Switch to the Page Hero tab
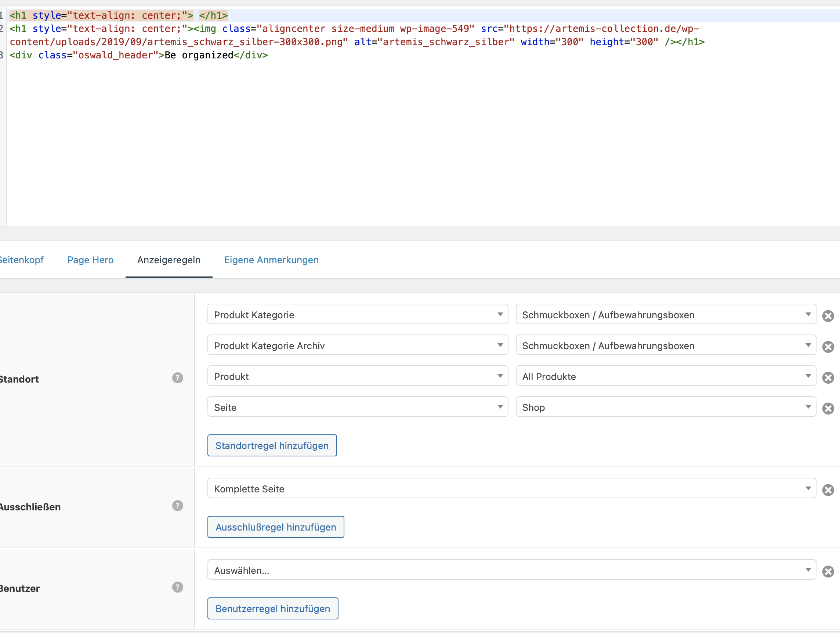Screen dimensions: 840x633 tap(90, 260)
